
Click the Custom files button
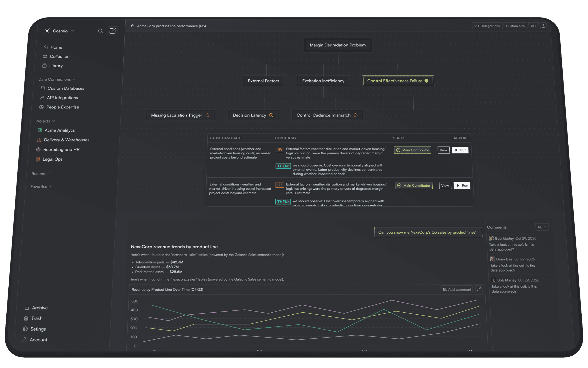point(515,26)
